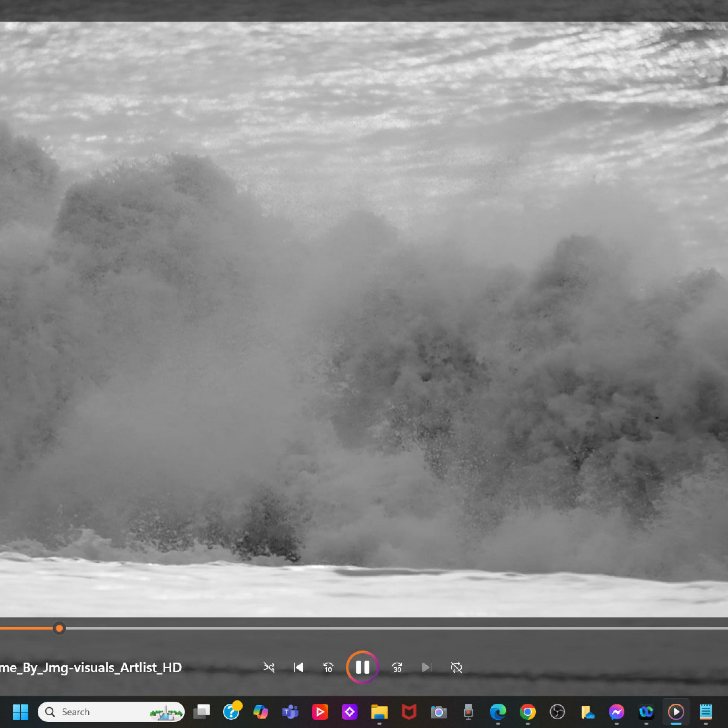
Task: Open Messenger from the taskbar
Action: (616, 712)
